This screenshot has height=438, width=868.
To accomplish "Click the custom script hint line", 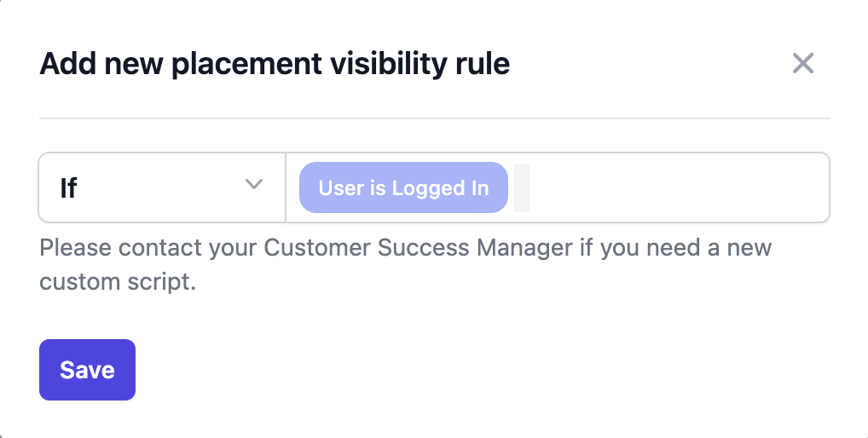I will pyautogui.click(x=118, y=281).
